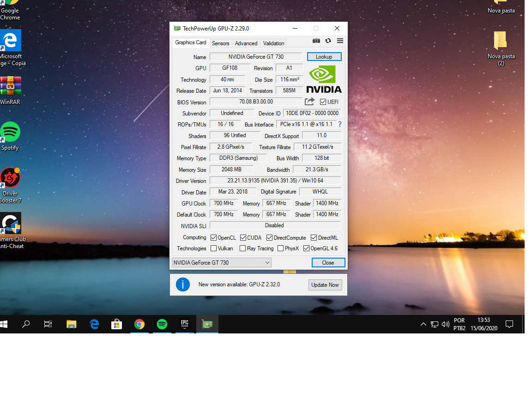This screenshot has height=399, width=532.
Task: Toggle the OpenCL checkbox
Action: click(x=213, y=237)
